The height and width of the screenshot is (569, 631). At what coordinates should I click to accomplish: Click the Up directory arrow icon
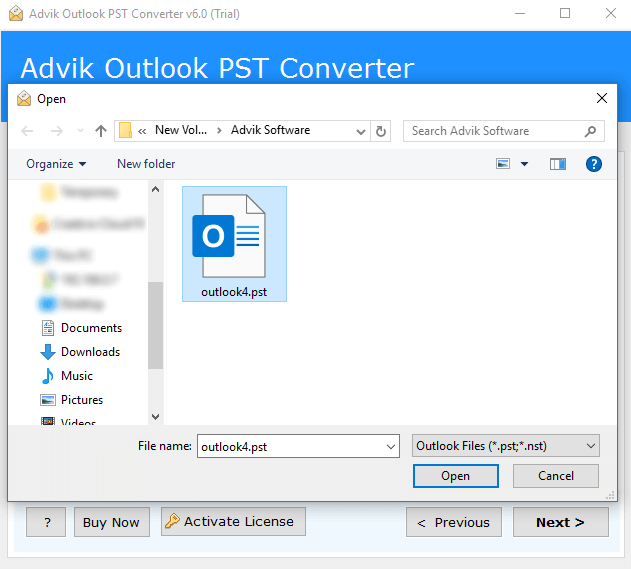[x=100, y=131]
